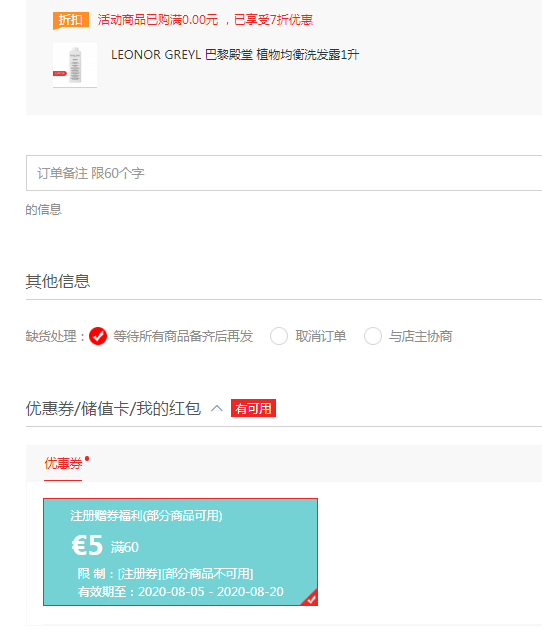This screenshot has height=630, width=542.
Task: Click the orange 折扣 discount tag
Action: tap(71, 20)
